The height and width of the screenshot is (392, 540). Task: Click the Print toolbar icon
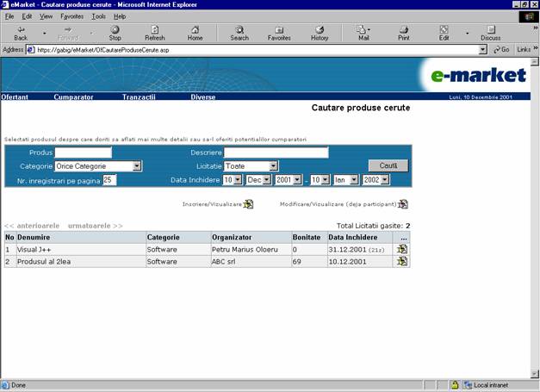tap(403, 33)
